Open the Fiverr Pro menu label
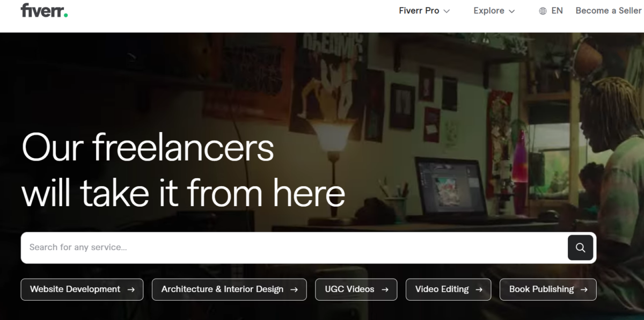This screenshot has width=644, height=320. (x=419, y=11)
